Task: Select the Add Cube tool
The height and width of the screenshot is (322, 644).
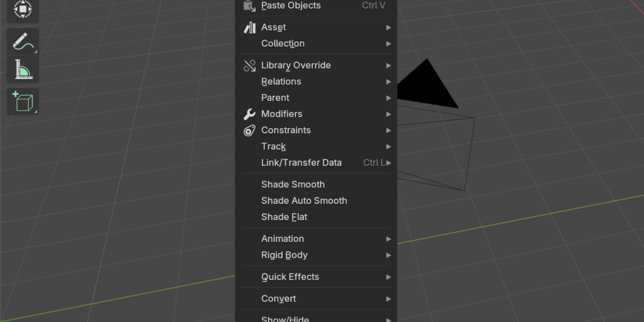Action: click(23, 101)
